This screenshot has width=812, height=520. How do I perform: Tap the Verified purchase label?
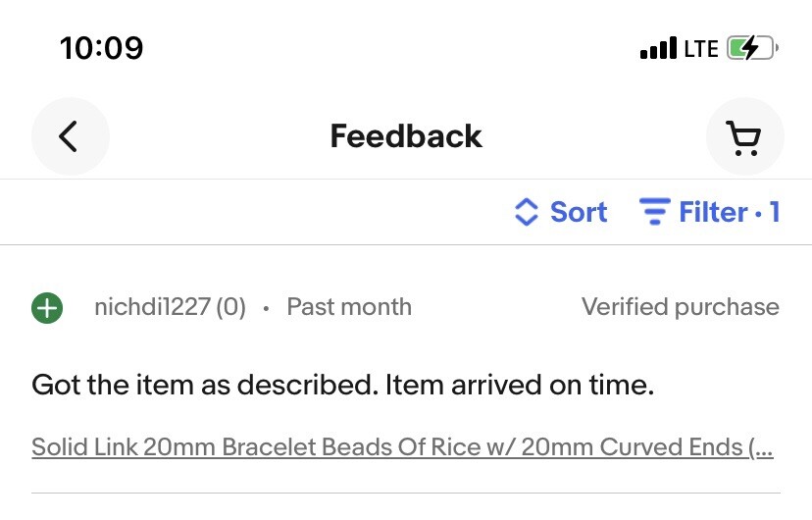coord(681,307)
